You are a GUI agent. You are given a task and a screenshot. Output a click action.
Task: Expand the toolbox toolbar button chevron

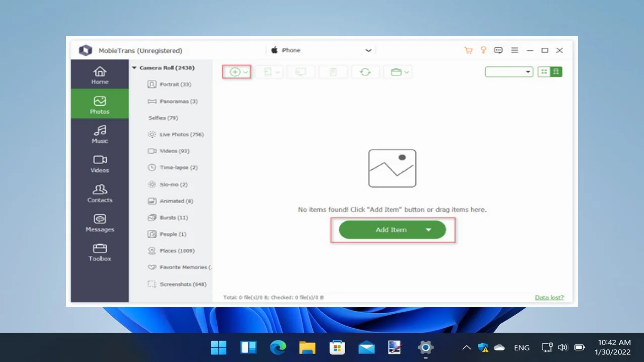(406, 72)
